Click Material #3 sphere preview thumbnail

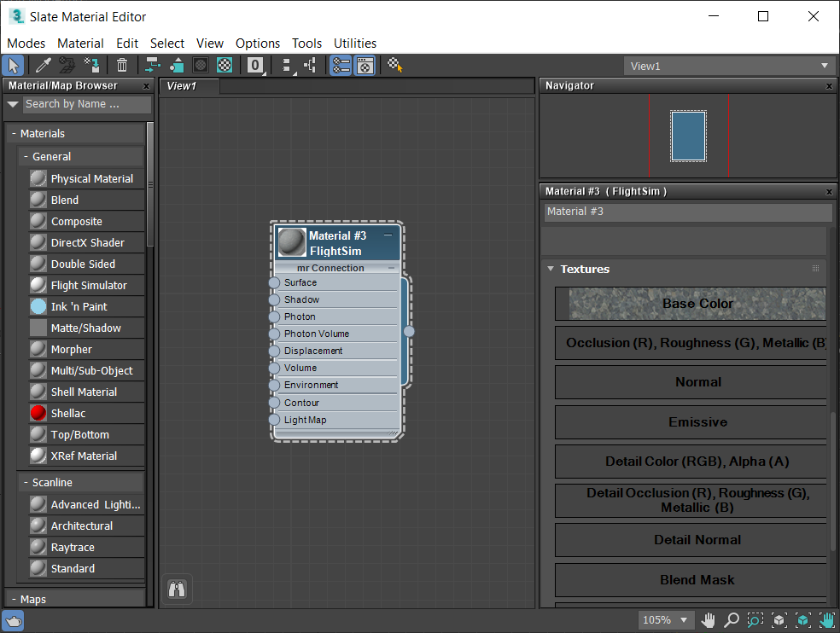click(x=292, y=242)
